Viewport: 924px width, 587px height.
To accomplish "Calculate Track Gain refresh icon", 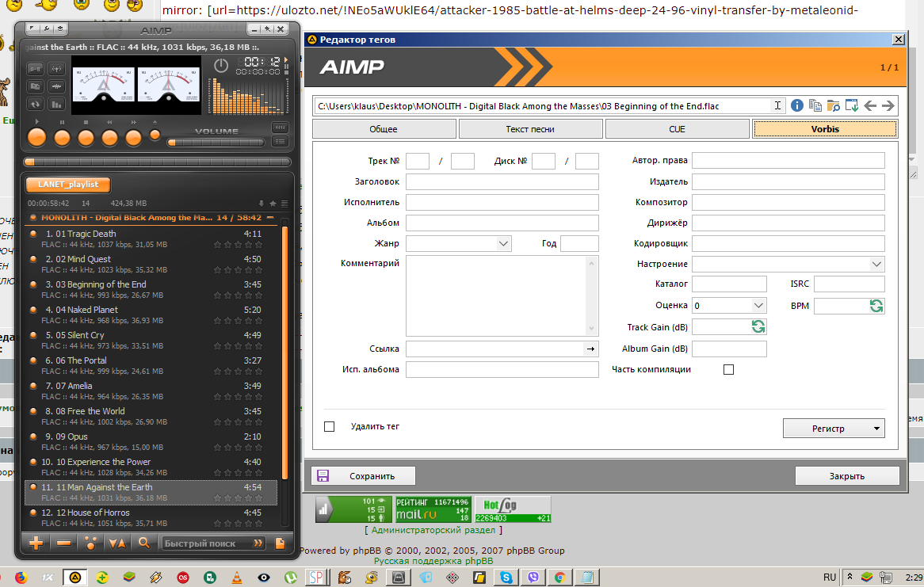I will point(758,326).
